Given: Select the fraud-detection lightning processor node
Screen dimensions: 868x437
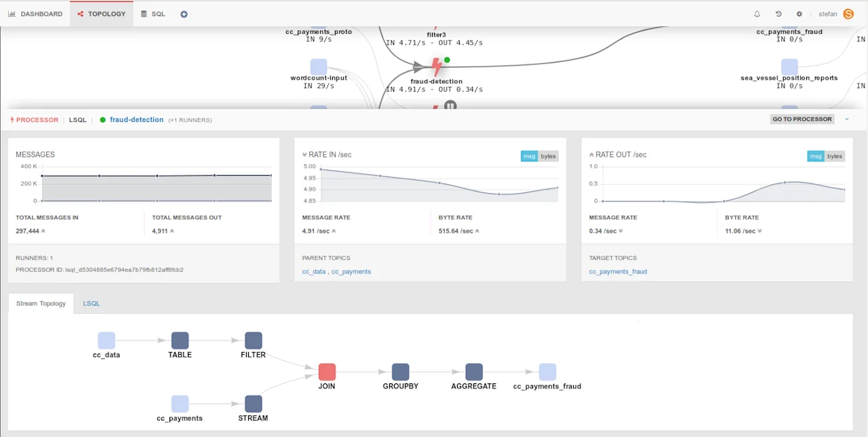Looking at the screenshot, I should pyautogui.click(x=437, y=67).
